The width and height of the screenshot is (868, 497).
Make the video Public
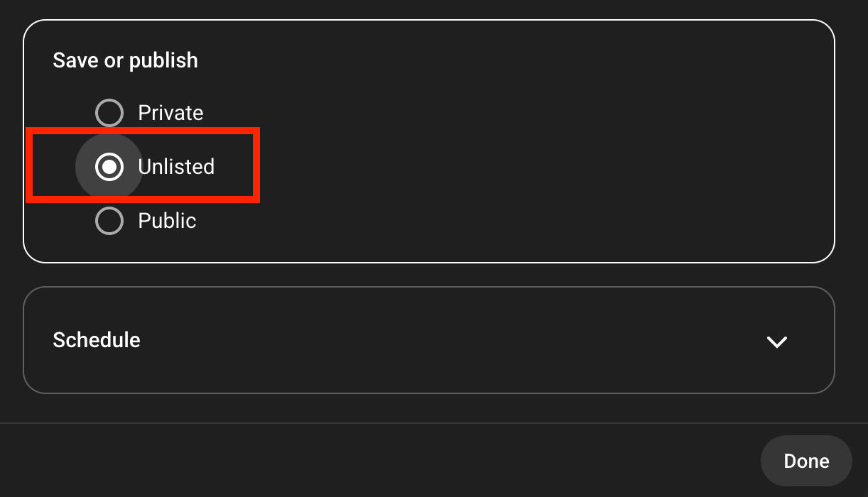tap(109, 221)
